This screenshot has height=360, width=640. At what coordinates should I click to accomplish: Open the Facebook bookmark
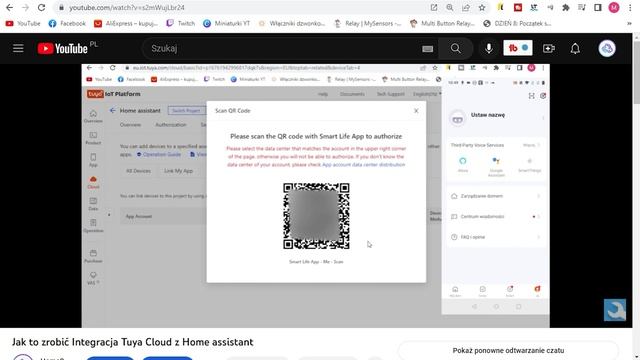[67, 23]
